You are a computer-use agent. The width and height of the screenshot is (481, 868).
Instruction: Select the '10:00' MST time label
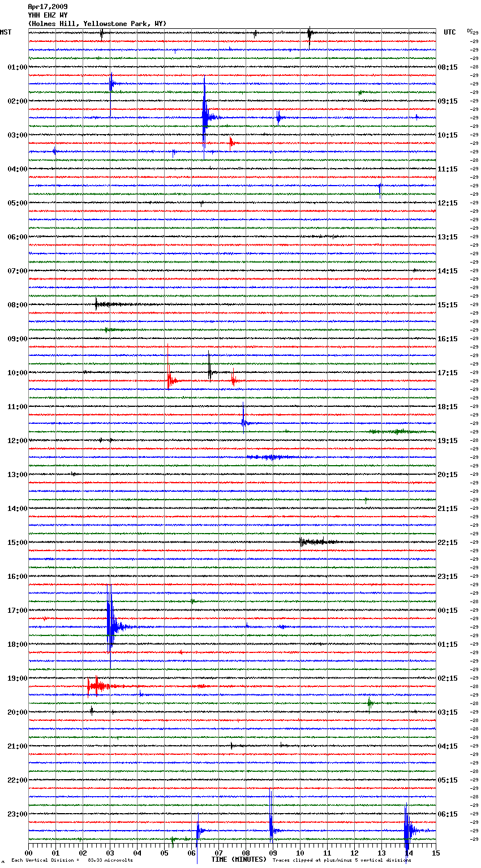18,373
